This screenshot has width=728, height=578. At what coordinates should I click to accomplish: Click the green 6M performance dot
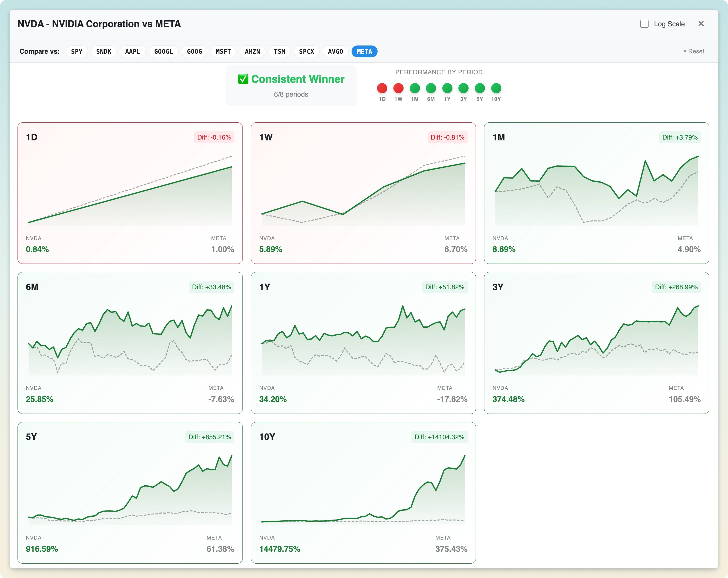point(431,88)
